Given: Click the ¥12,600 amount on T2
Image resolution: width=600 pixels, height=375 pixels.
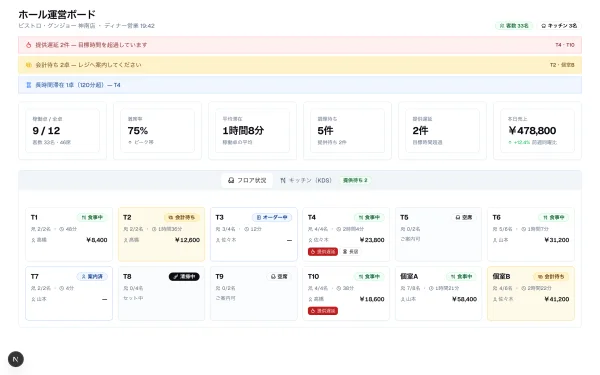Looking at the screenshot, I should click(188, 240).
